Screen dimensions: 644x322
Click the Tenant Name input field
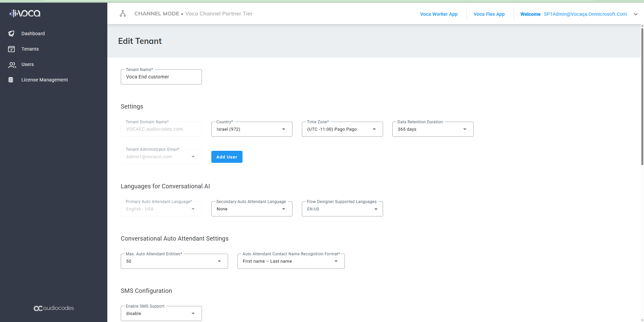(161, 77)
